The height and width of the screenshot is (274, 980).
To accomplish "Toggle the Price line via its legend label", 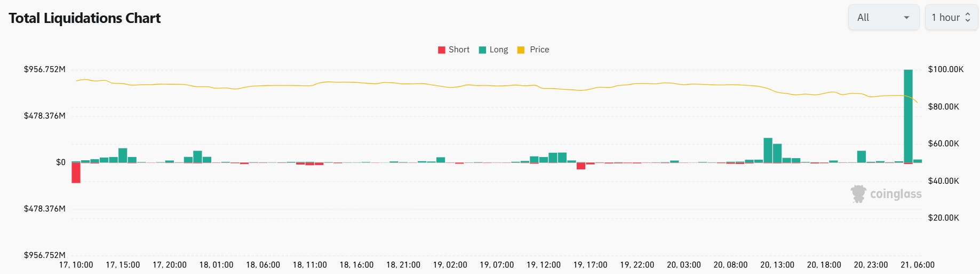I will tap(539, 50).
